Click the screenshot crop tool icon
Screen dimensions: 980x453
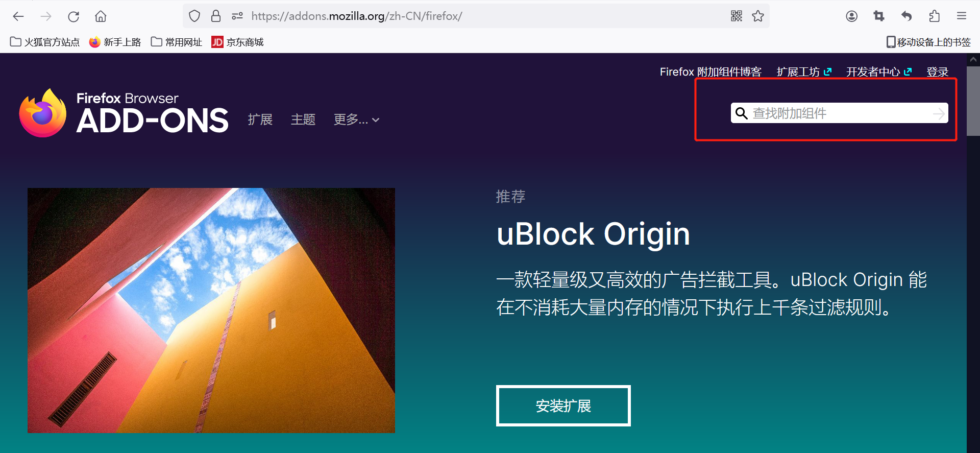pyautogui.click(x=879, y=16)
